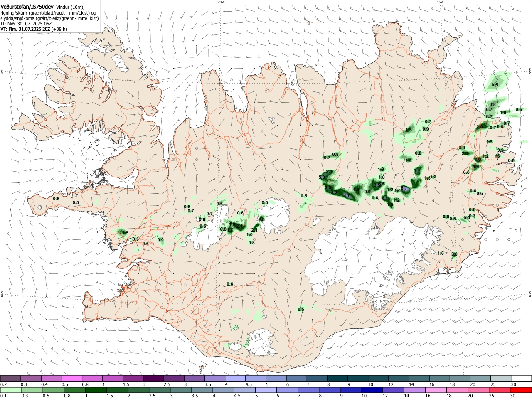The height and width of the screenshot is (399, 532).
Task: Select the bright red swatch ending the rain scale
Action: coord(521,390)
